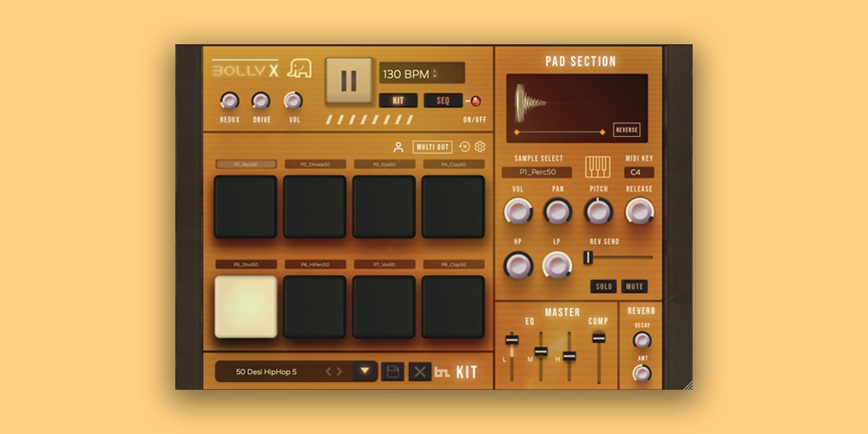Open the piano keyboard icon
The width and height of the screenshot is (868, 434).
[598, 167]
